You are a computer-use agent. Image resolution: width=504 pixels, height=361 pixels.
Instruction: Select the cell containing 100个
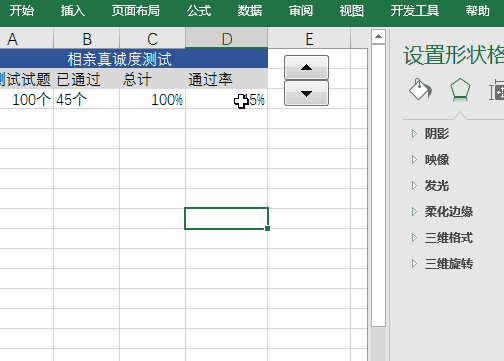point(27,99)
